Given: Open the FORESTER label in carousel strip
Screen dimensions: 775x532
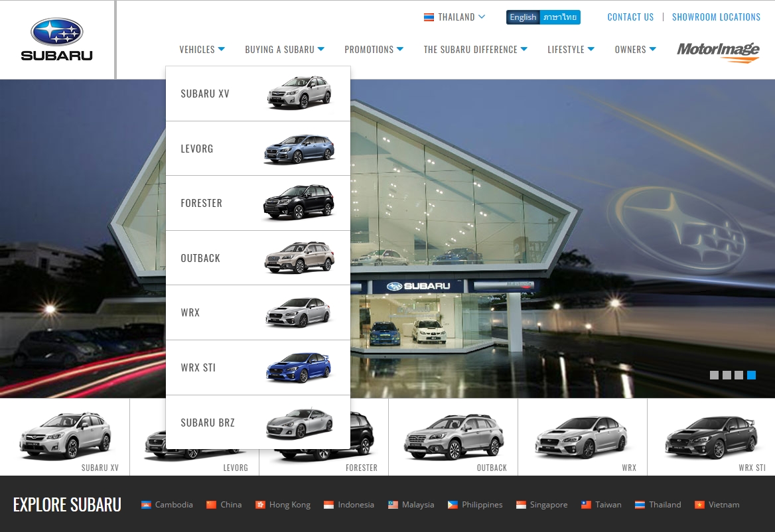Looking at the screenshot, I should pos(362,468).
